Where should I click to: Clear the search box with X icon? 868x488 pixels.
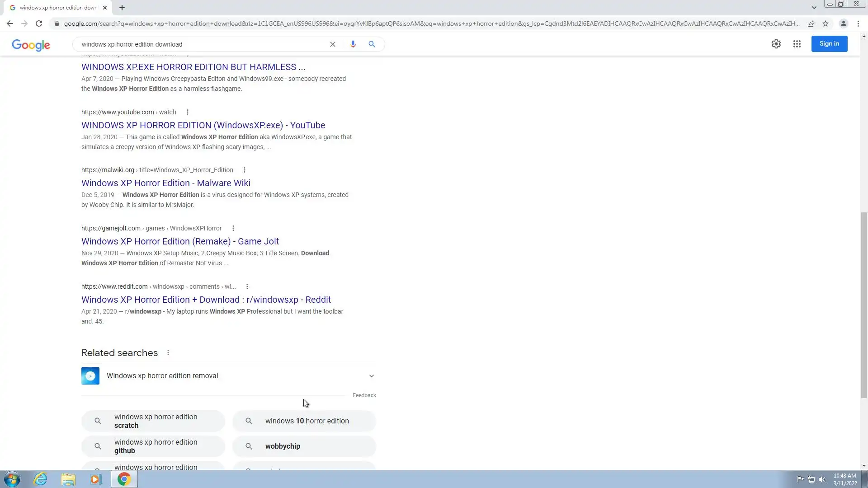pyautogui.click(x=333, y=44)
